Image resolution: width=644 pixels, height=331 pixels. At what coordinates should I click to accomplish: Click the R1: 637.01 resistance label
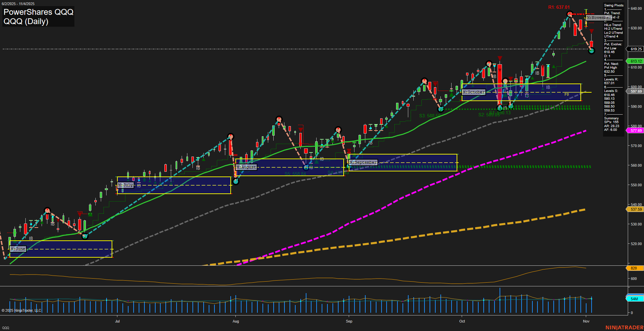tap(559, 7)
